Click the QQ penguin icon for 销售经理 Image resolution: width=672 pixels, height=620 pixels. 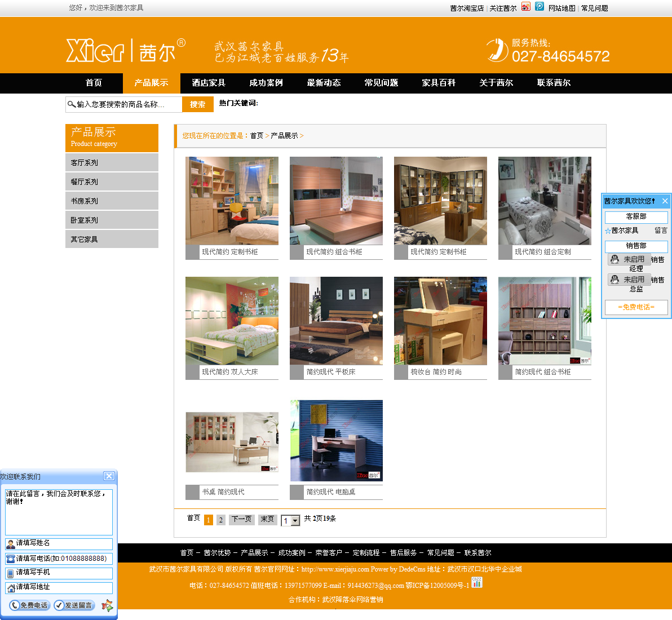click(x=614, y=259)
